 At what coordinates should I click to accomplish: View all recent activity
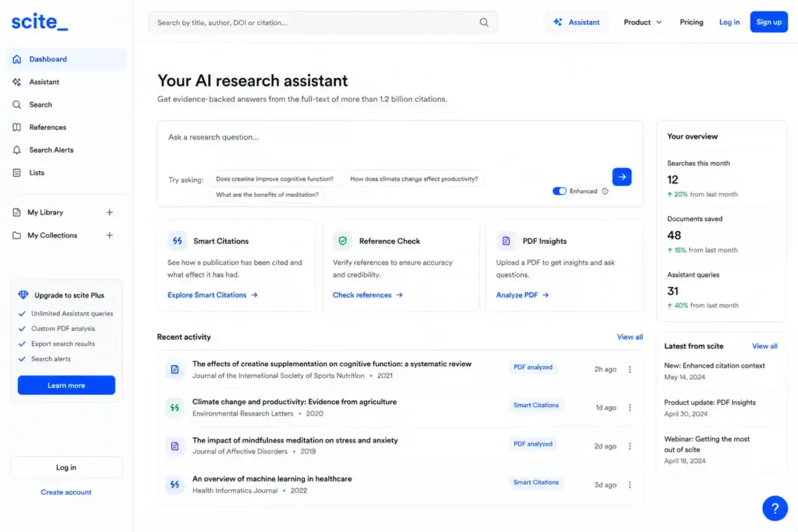(x=630, y=336)
